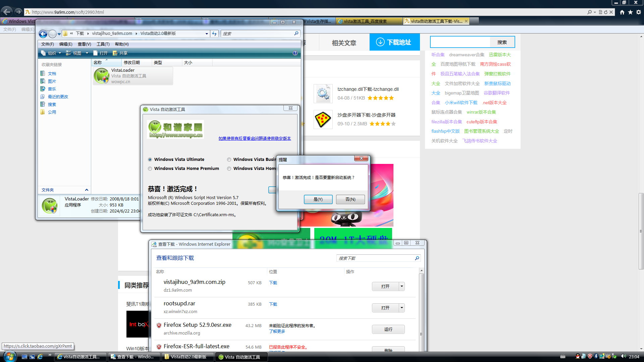Click Internet Explorer quick launch icon
Screen dimensions: 644x362
click(x=40, y=357)
